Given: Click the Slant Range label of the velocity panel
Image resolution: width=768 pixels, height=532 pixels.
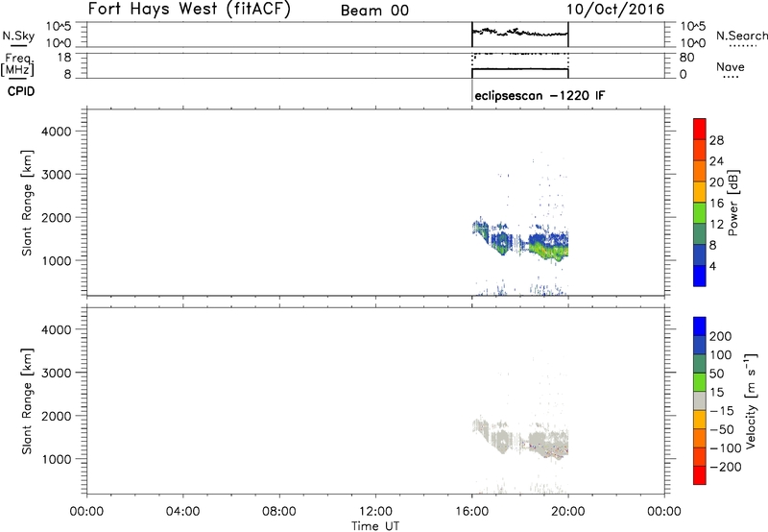Looking at the screenshot, I should (x=27, y=401).
